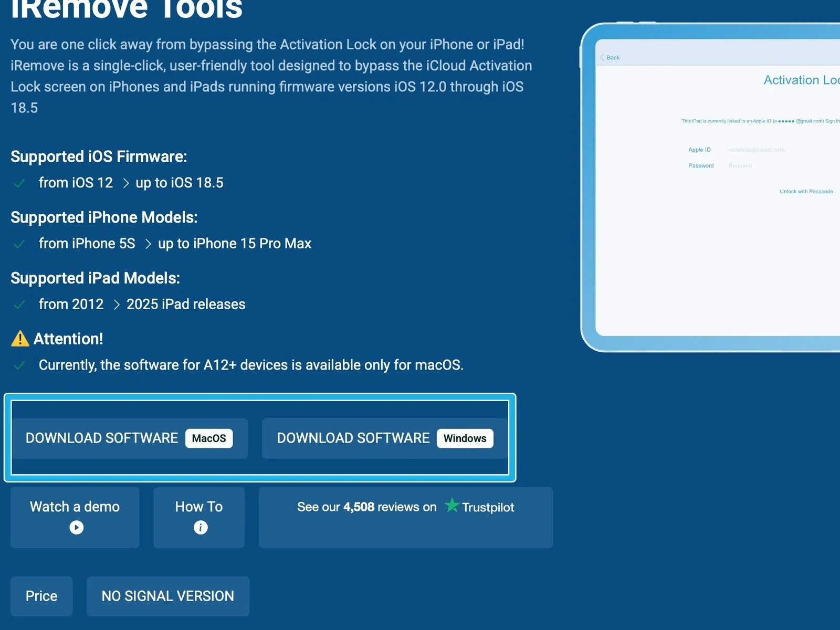Viewport: 840px width, 630px height.
Task: Click the A12+ devices macOS-only notice
Action: coord(251,365)
